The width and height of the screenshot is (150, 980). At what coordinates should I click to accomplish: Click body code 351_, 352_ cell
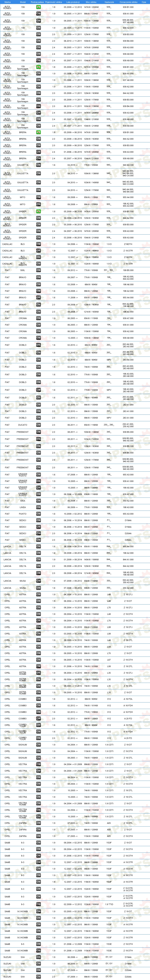coord(109,270)
